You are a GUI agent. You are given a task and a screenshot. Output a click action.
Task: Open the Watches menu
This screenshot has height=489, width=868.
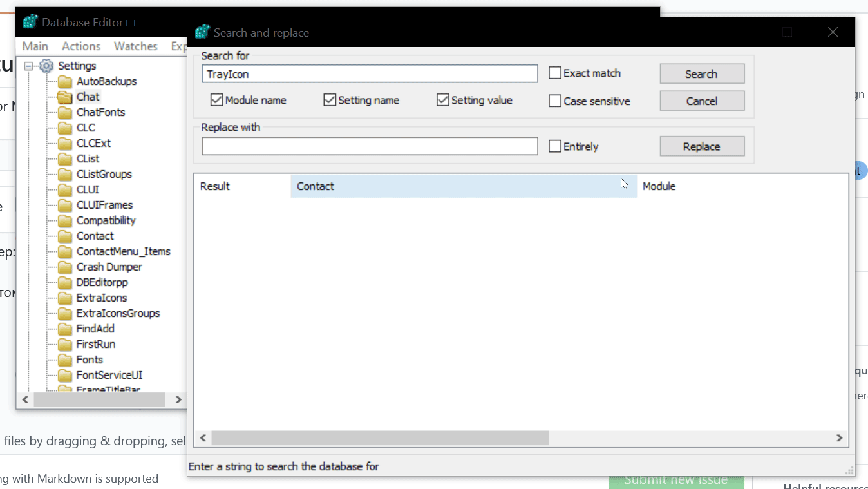click(x=136, y=46)
